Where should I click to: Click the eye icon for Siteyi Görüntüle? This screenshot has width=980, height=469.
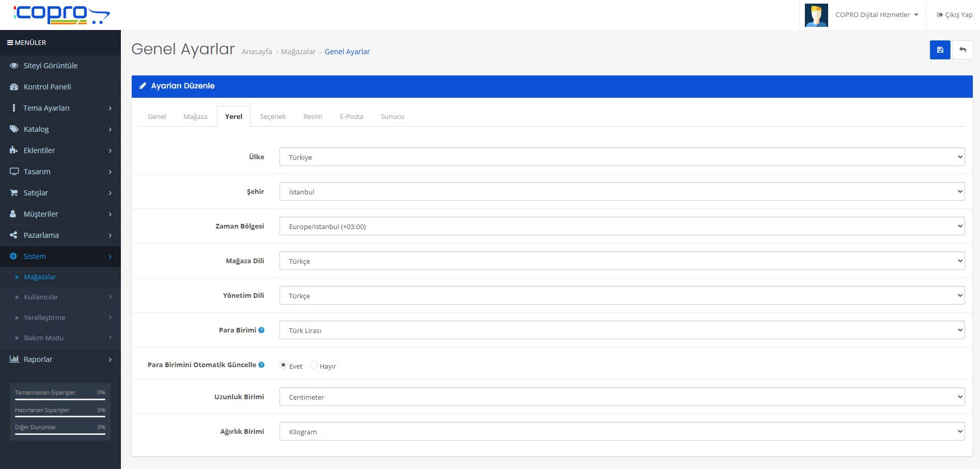pyautogui.click(x=14, y=66)
